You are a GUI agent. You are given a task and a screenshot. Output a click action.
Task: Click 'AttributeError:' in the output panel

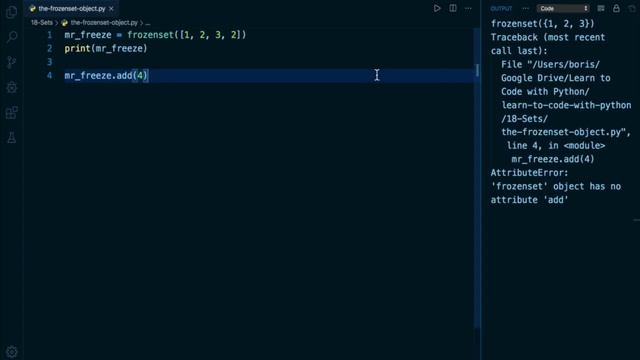click(529, 173)
